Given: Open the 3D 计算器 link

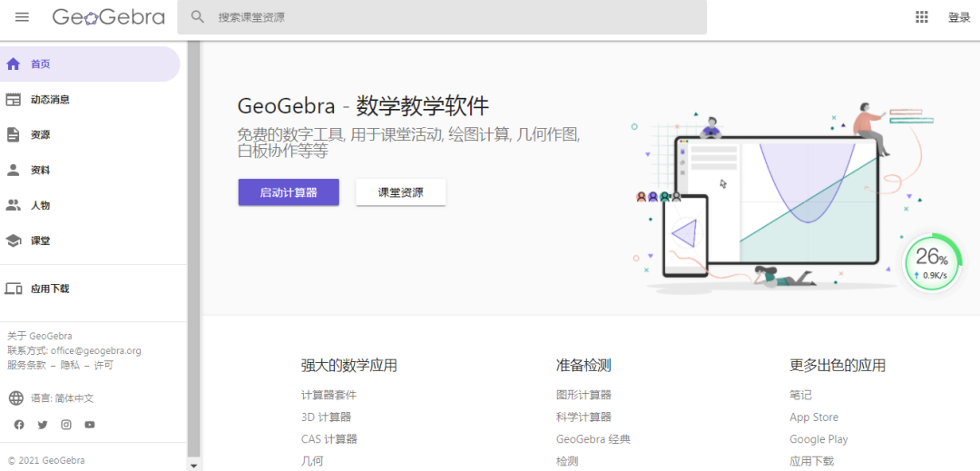Looking at the screenshot, I should tap(326, 417).
